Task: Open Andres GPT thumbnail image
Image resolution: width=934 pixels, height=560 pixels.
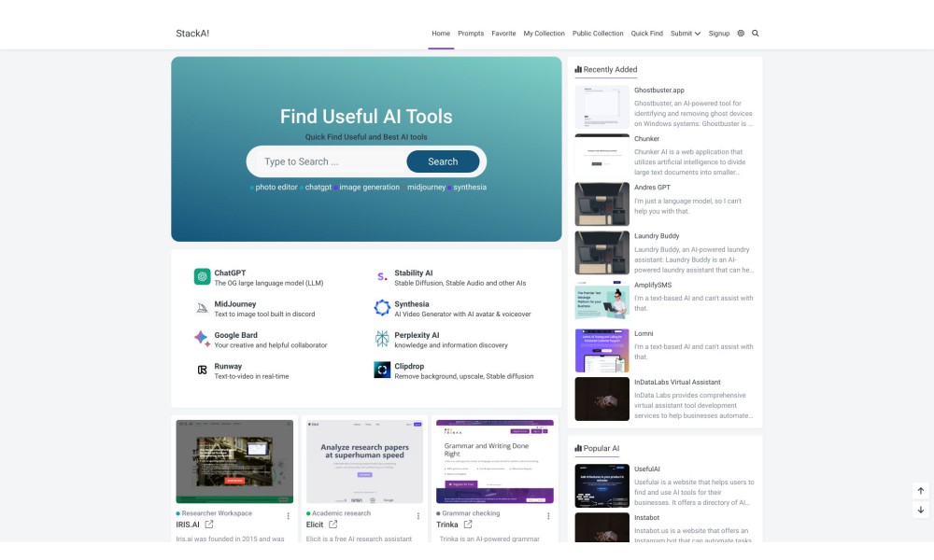Action: tap(601, 204)
